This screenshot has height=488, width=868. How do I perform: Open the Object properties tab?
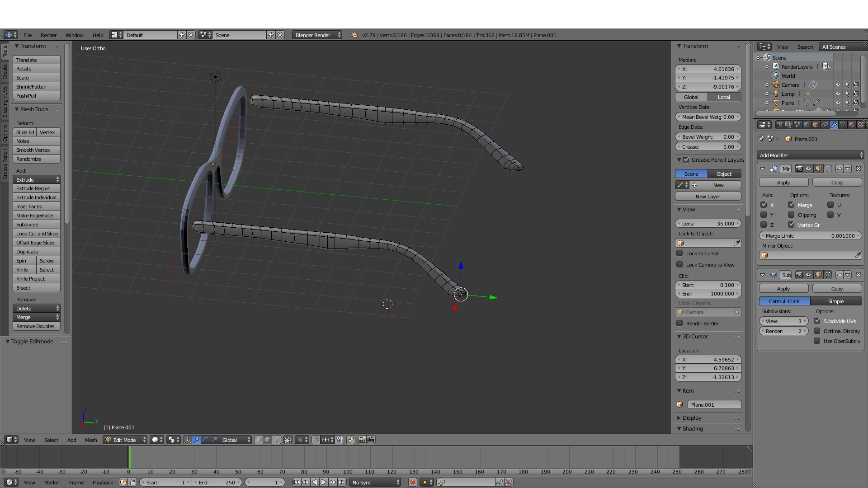(816, 125)
